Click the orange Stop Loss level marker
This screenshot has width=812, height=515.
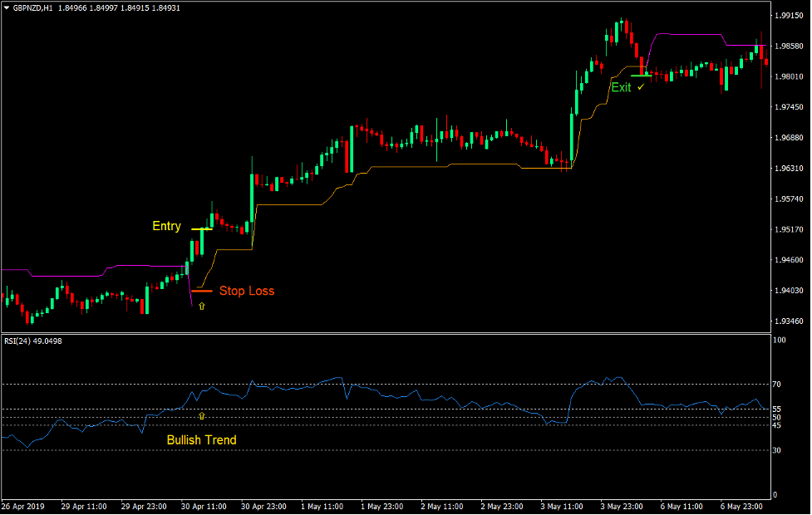202,291
